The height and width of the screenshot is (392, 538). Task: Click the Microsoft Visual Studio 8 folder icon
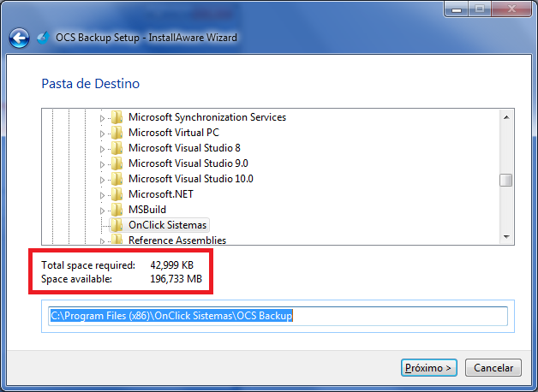117,148
